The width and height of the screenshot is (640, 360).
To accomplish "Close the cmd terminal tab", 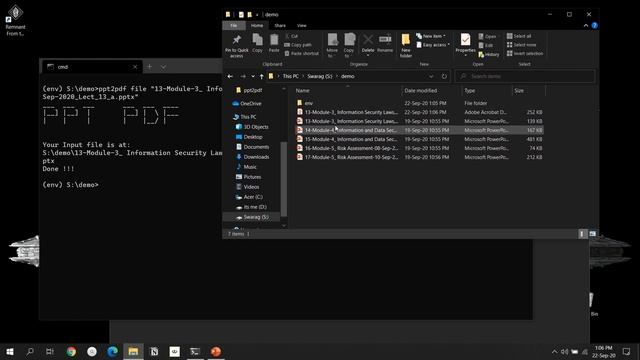I will (x=135, y=67).
